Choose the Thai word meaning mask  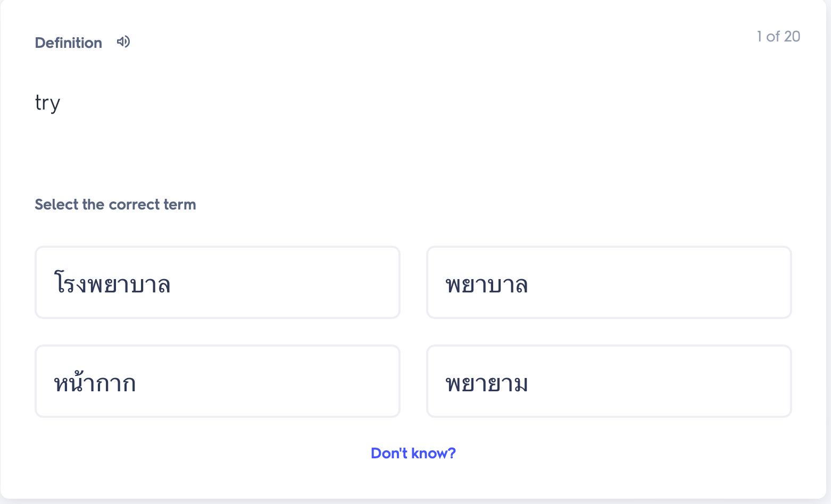(x=217, y=381)
